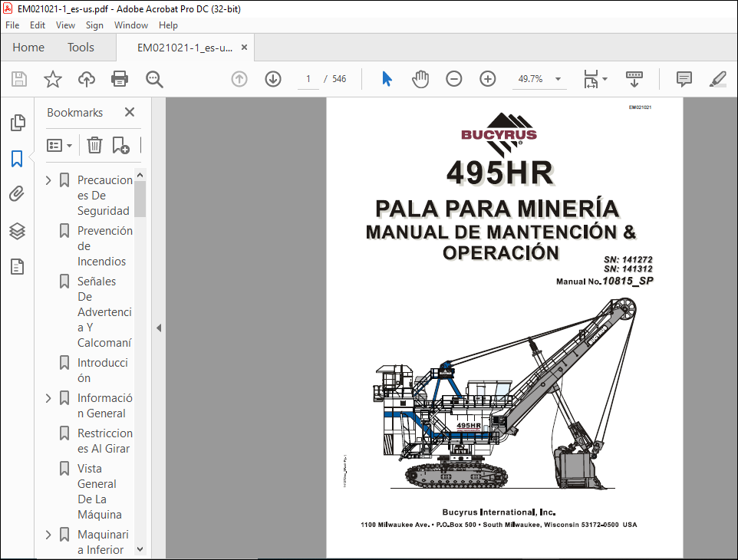Add a comment sticky note
This screenshot has height=560, width=738.
[x=684, y=79]
